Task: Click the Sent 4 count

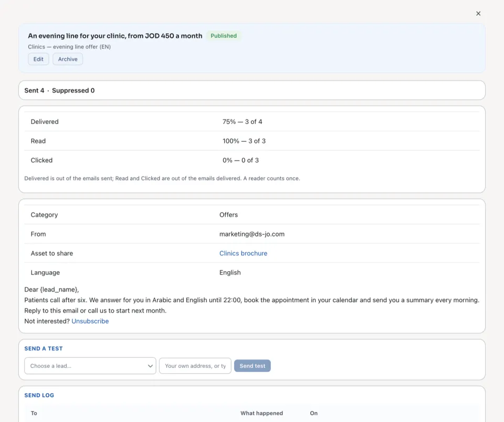Action: pyautogui.click(x=34, y=90)
